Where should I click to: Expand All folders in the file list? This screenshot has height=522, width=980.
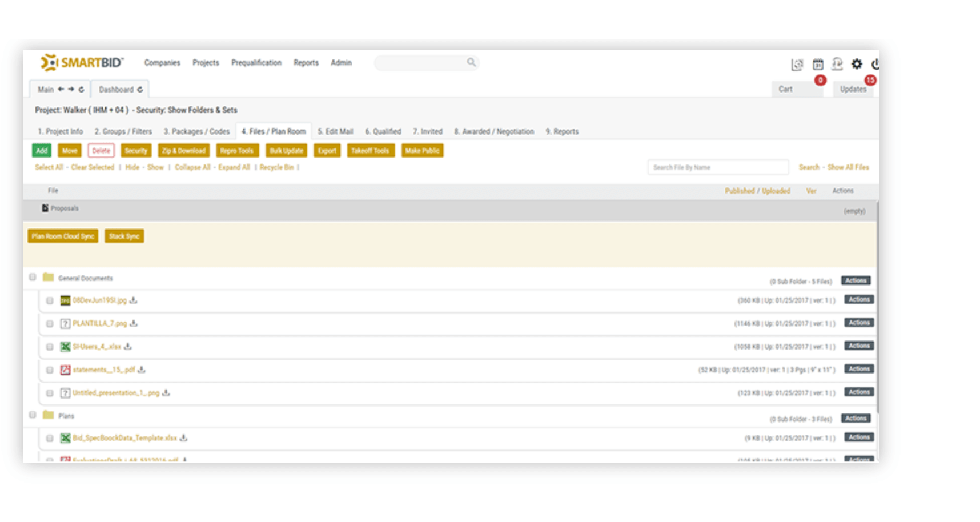click(x=234, y=167)
